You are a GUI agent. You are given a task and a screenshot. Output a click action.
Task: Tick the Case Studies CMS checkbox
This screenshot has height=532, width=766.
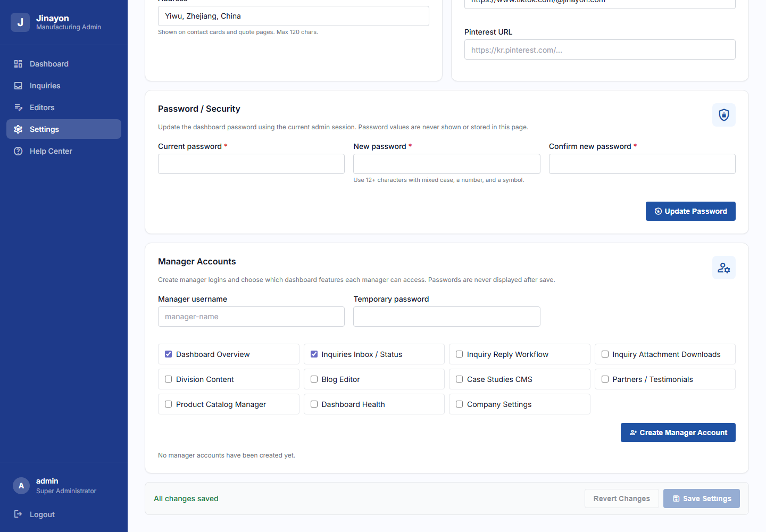coord(460,379)
